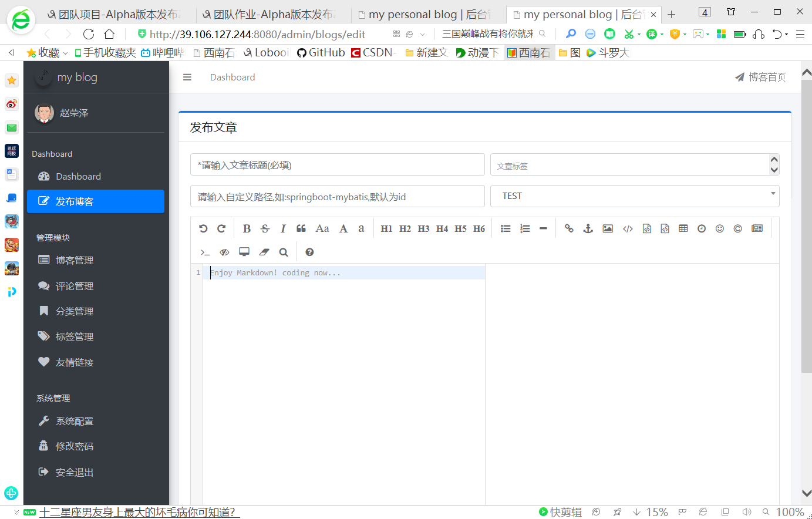
Task: Insert a table with the table icon
Action: tap(683, 228)
